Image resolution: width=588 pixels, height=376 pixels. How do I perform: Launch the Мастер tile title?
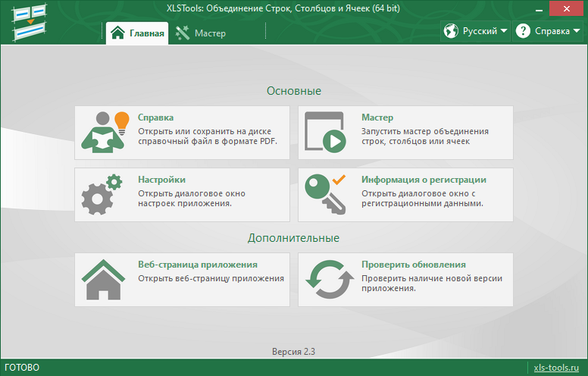(x=377, y=117)
